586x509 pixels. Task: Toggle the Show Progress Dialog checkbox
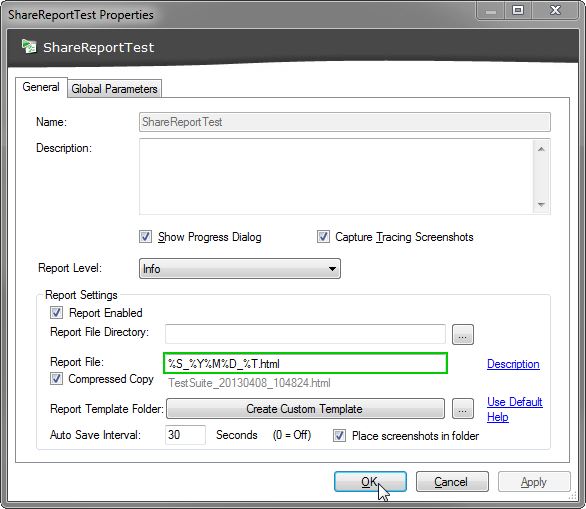[x=145, y=237]
